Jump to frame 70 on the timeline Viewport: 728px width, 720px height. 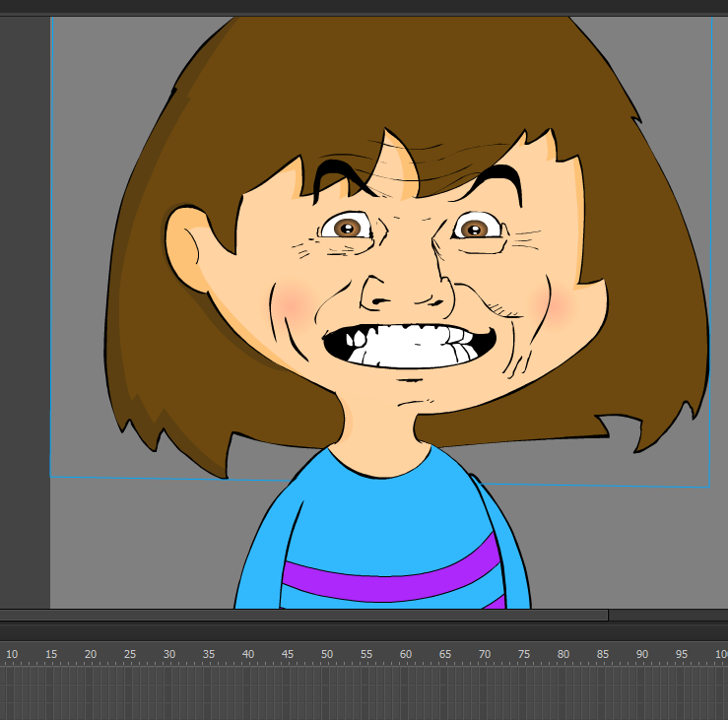click(x=485, y=654)
